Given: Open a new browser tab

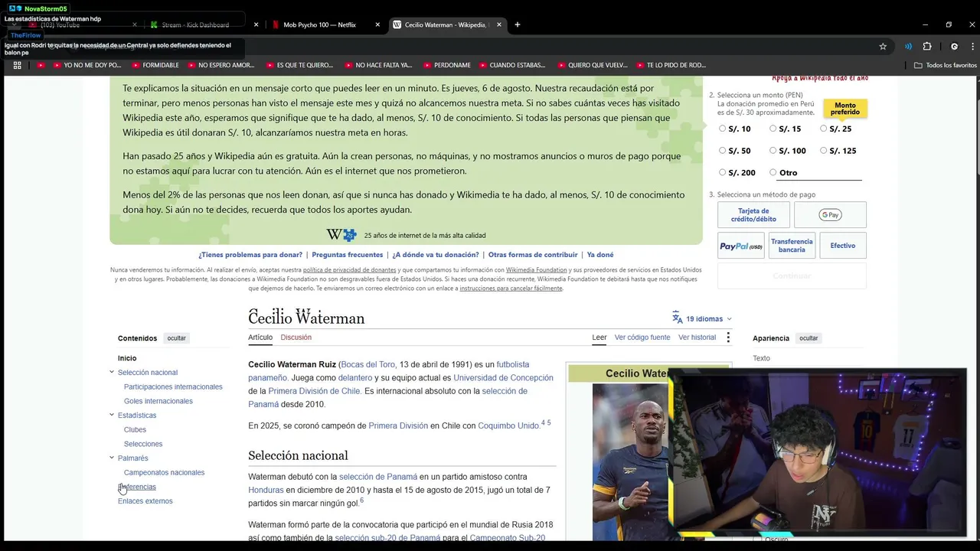Looking at the screenshot, I should pyautogui.click(x=518, y=24).
